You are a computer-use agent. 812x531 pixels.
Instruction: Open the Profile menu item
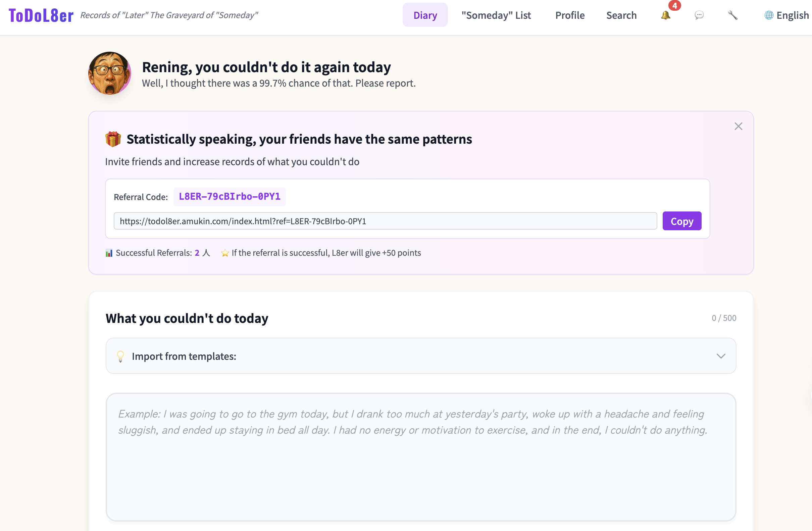point(569,15)
